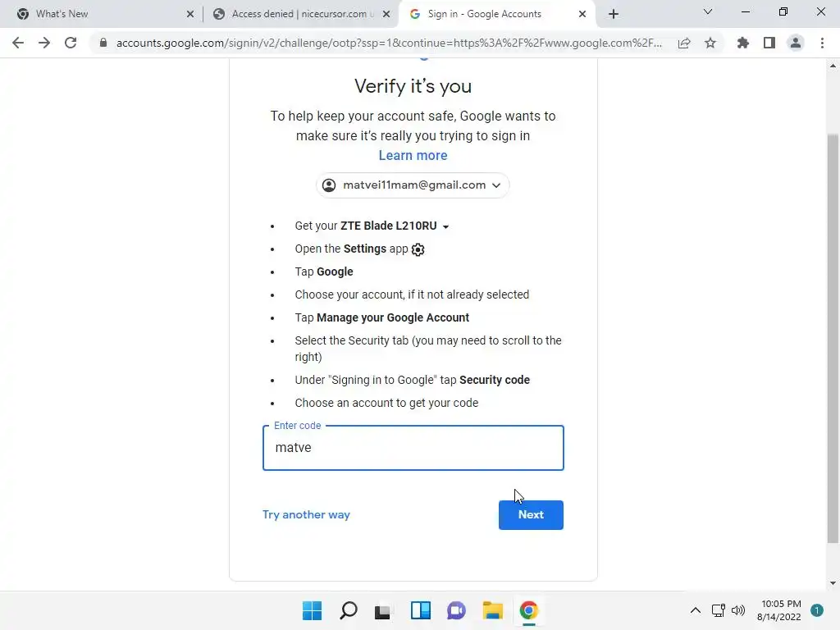
Task: Share this page icon in address bar
Action: click(684, 43)
